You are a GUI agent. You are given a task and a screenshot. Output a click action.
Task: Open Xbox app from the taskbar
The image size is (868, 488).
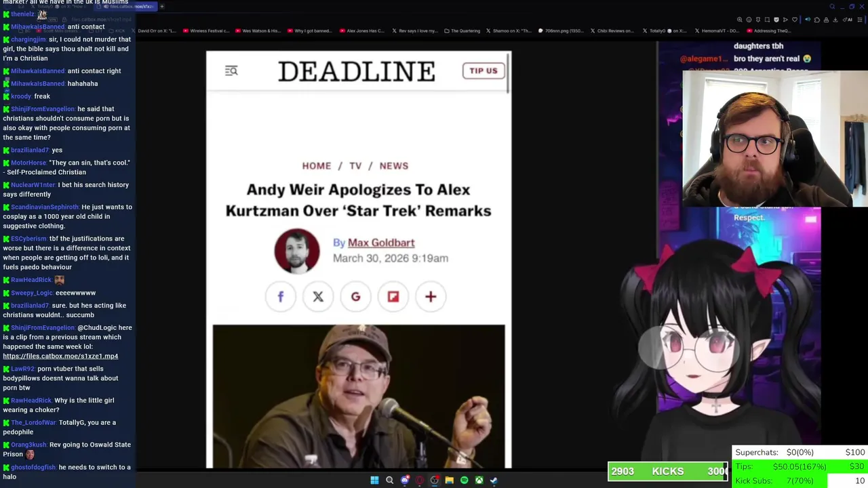(x=479, y=480)
